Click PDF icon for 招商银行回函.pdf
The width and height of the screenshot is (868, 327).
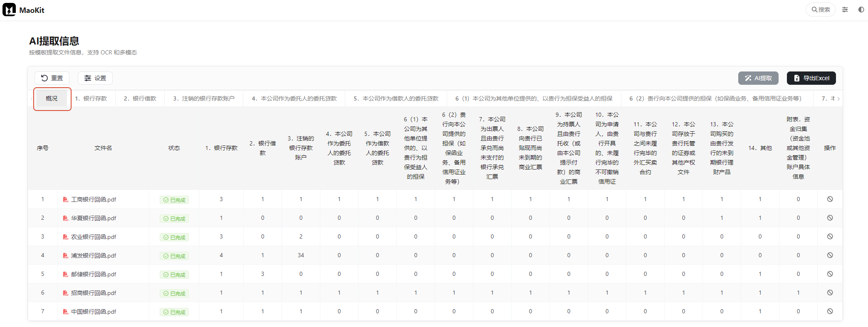pyautogui.click(x=65, y=293)
